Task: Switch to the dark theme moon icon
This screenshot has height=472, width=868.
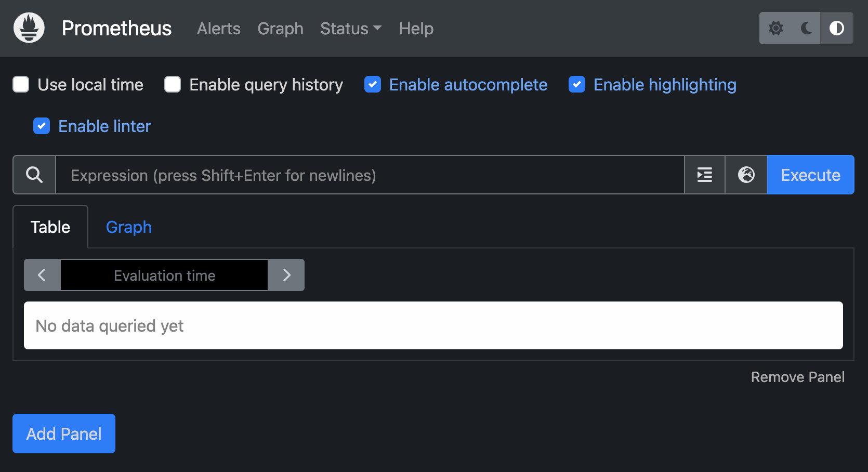Action: [806, 28]
